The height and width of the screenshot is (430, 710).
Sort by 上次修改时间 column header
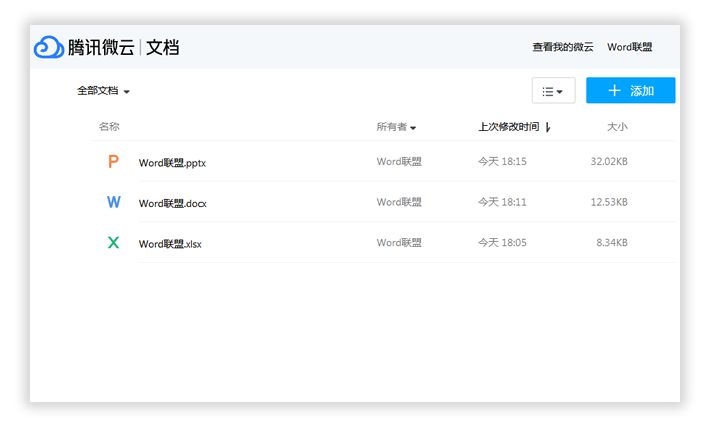click(x=514, y=127)
